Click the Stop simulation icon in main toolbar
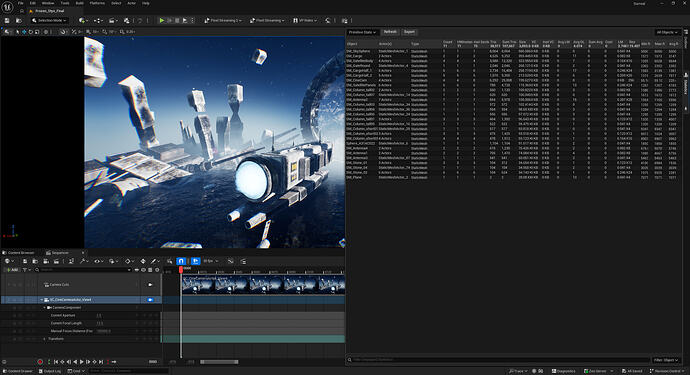690x375 pixels. (x=177, y=20)
